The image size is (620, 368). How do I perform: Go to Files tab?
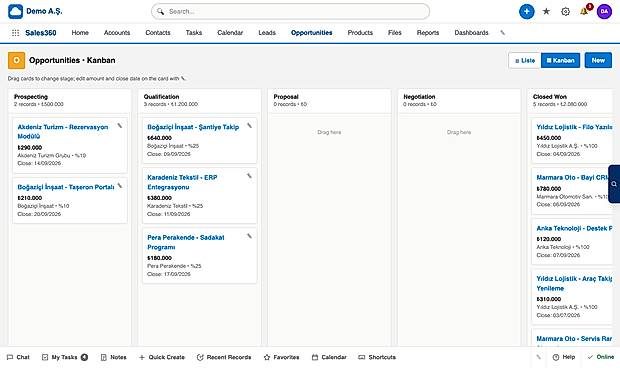tap(395, 33)
